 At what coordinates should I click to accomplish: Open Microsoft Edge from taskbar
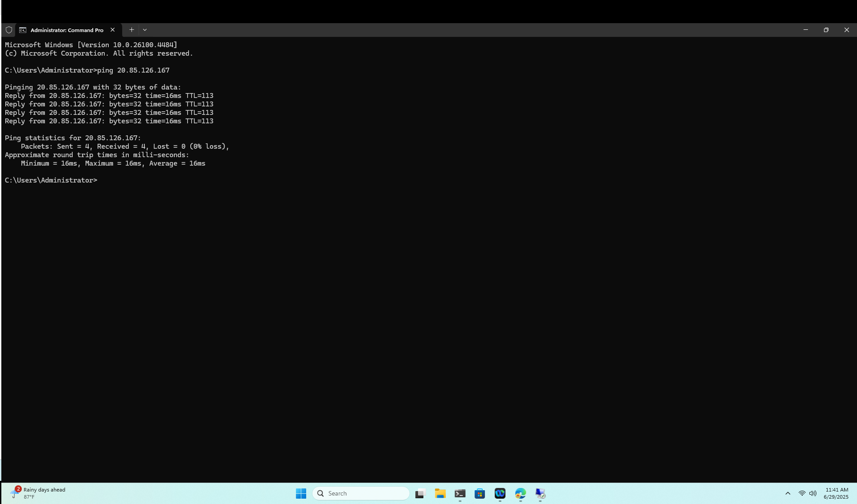coord(521,493)
